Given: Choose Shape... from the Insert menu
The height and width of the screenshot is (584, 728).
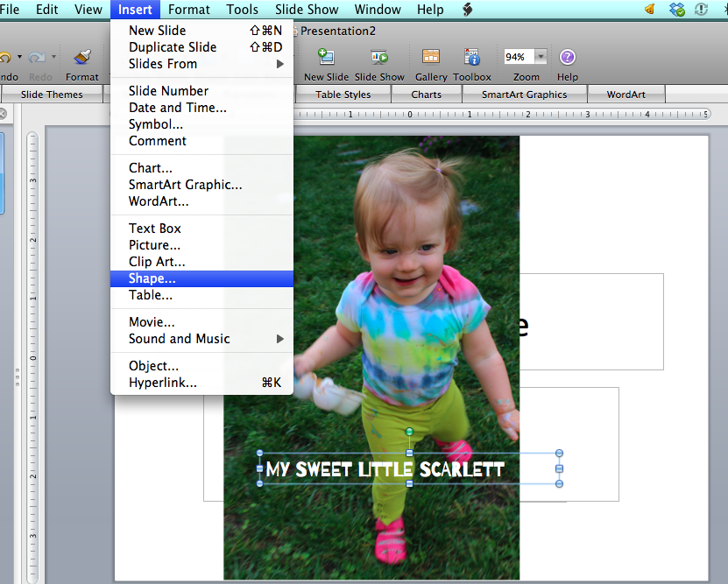Looking at the screenshot, I should pos(152,278).
